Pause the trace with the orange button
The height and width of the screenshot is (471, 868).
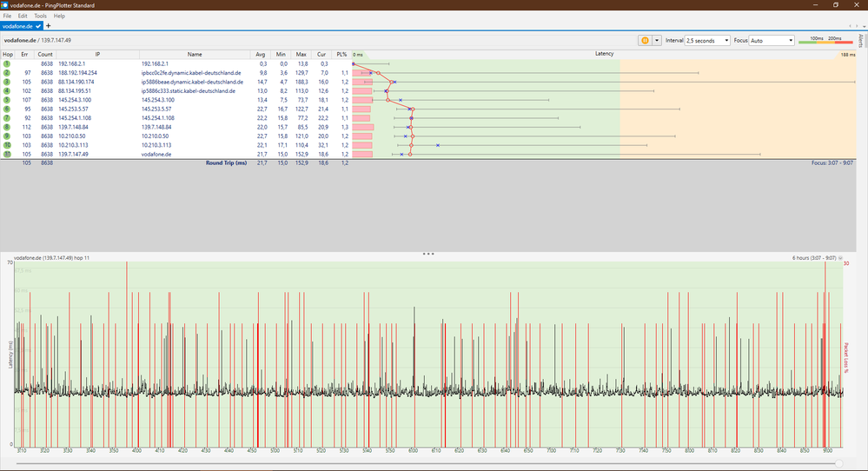(x=645, y=40)
